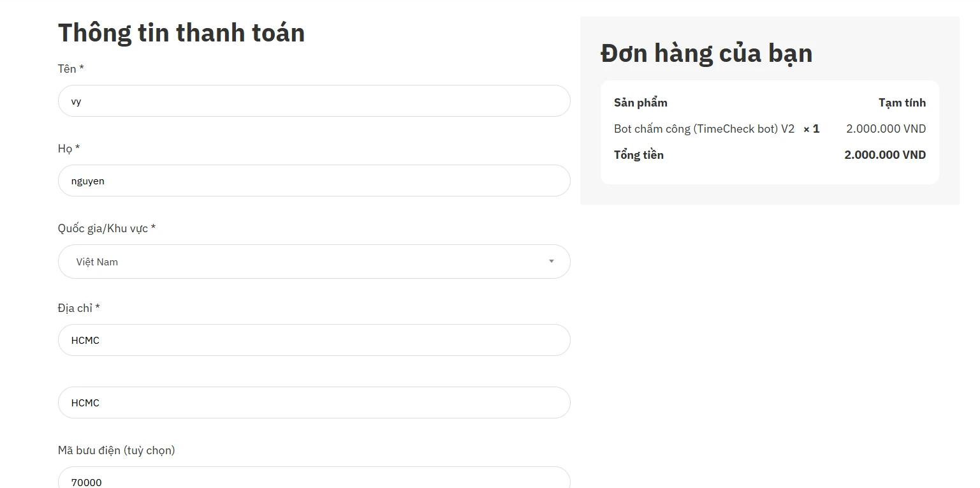The image size is (980, 488).
Task: Click the "Tên *" field label
Action: (x=71, y=69)
